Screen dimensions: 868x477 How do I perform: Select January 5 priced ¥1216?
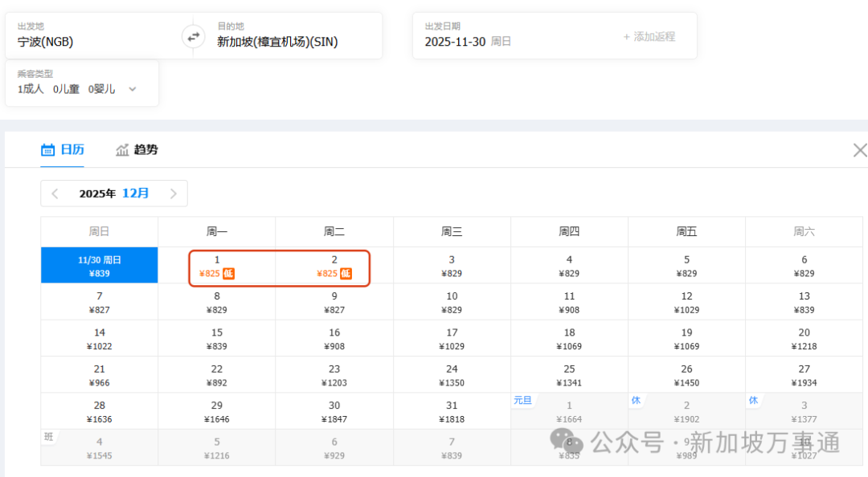(217, 448)
